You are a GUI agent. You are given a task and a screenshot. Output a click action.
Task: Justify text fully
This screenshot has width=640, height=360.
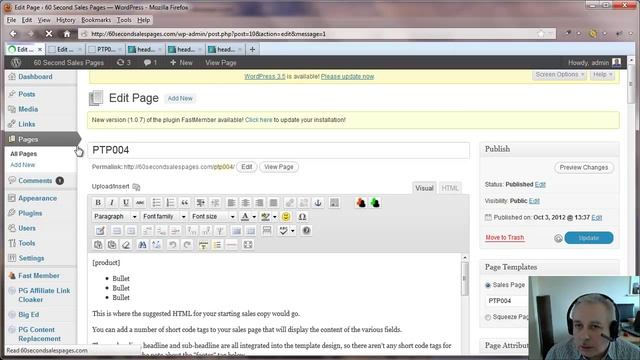(273, 203)
